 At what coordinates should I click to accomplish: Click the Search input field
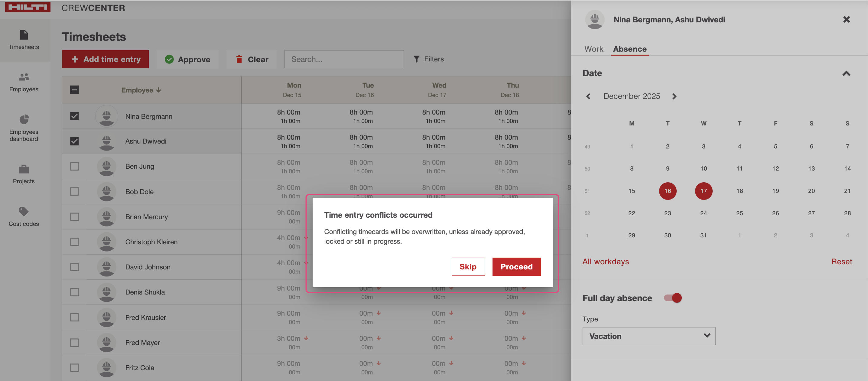pyautogui.click(x=344, y=59)
